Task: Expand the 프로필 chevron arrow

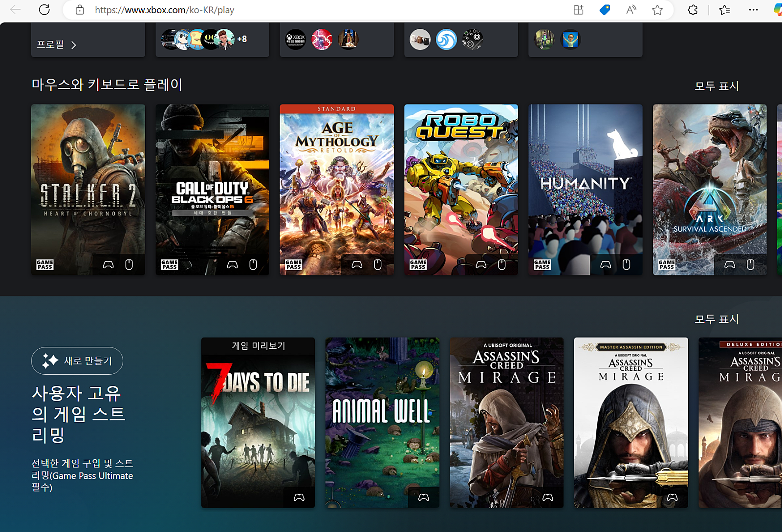Action: (x=74, y=45)
